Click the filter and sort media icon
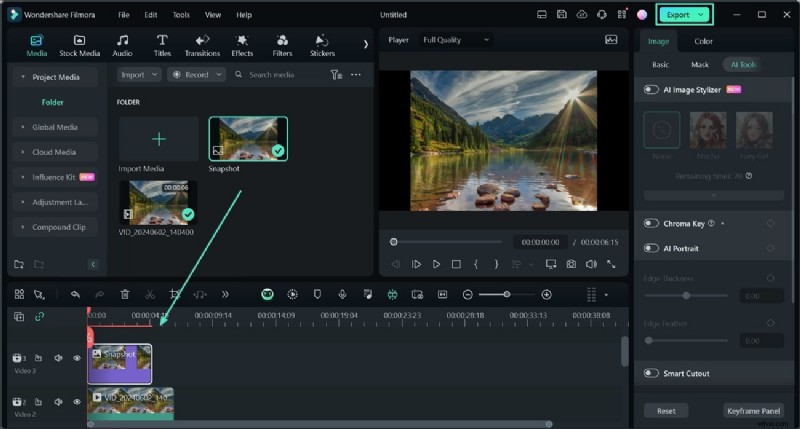Image resolution: width=800 pixels, height=429 pixels. click(336, 75)
